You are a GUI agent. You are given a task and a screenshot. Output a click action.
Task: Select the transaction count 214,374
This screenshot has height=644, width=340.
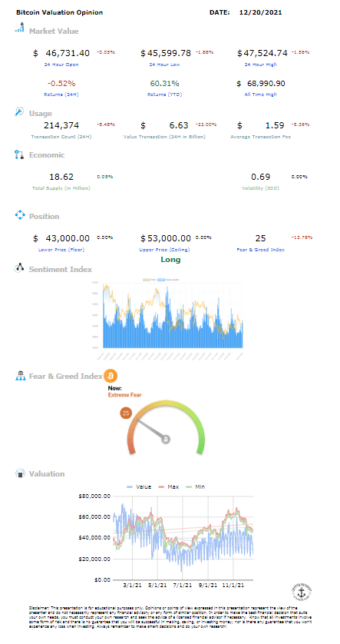(61, 125)
